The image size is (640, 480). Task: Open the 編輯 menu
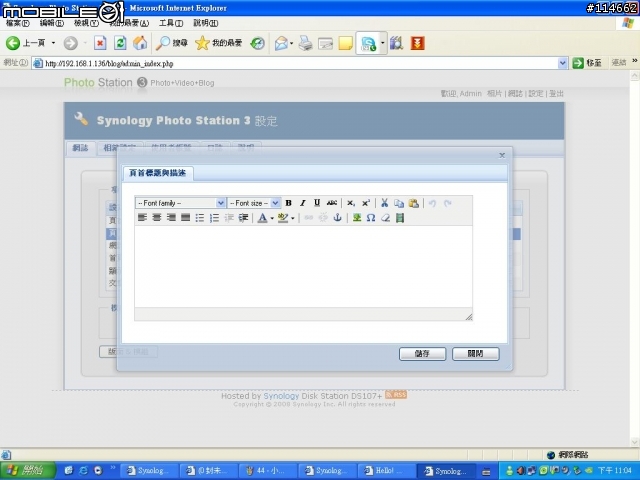52,23
